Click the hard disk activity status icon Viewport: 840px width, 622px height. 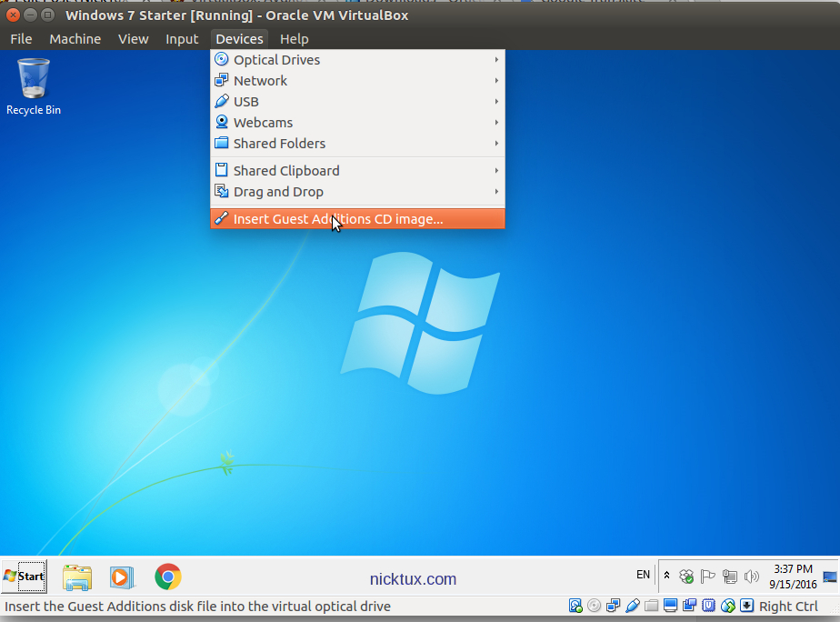click(x=575, y=607)
